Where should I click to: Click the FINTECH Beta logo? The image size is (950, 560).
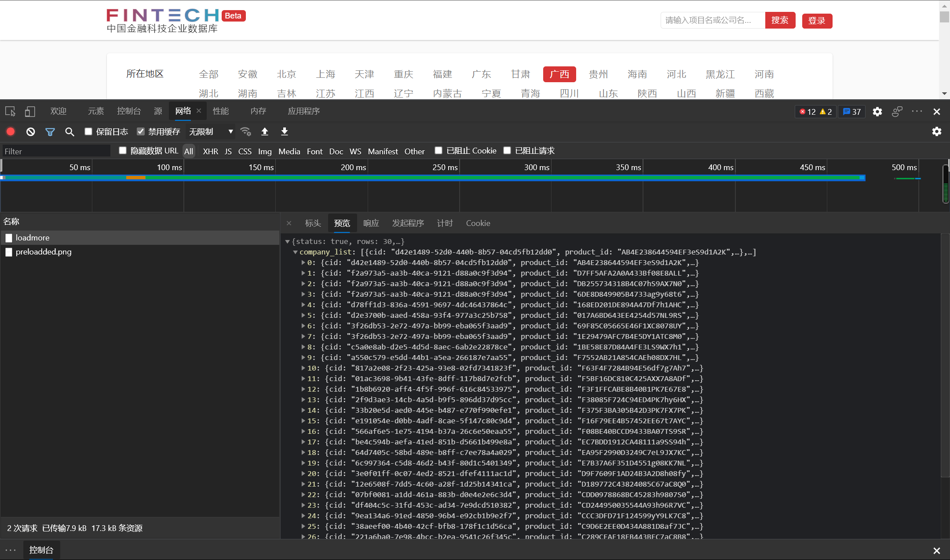pyautogui.click(x=175, y=21)
